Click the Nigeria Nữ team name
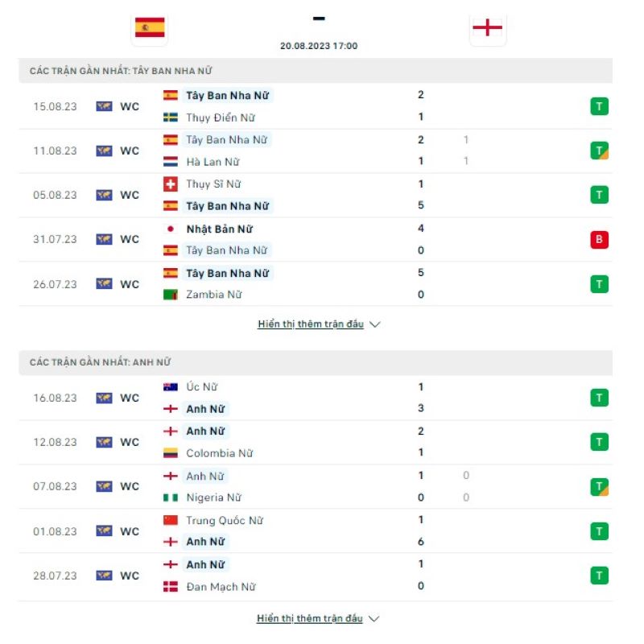 click(213, 497)
